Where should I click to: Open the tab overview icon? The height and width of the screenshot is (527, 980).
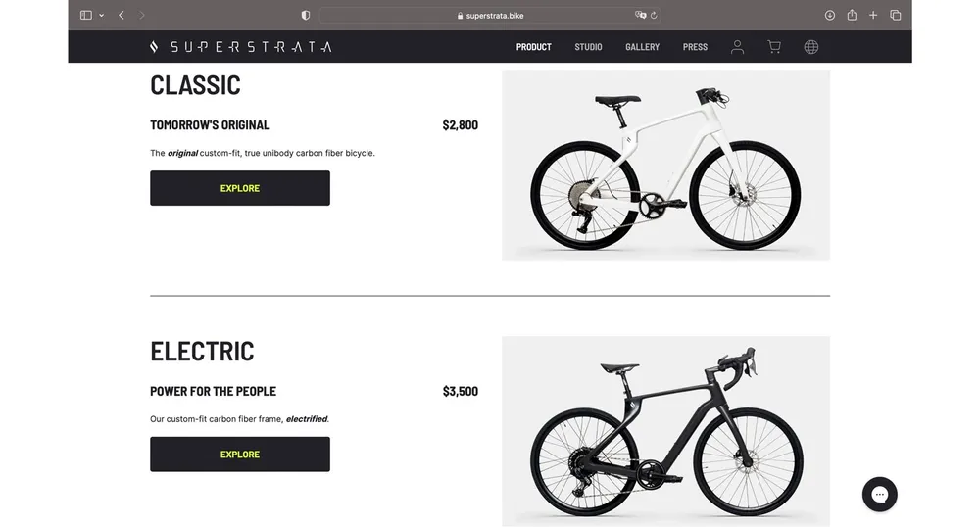tap(896, 15)
